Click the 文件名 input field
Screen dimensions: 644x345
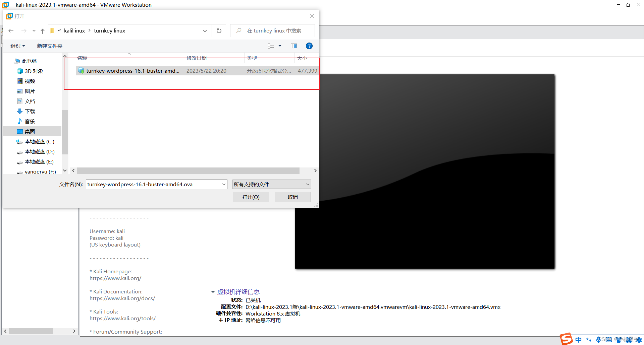tap(153, 184)
